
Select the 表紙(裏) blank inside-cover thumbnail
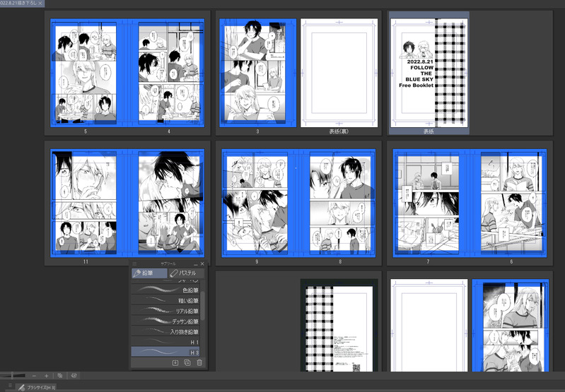339,73
